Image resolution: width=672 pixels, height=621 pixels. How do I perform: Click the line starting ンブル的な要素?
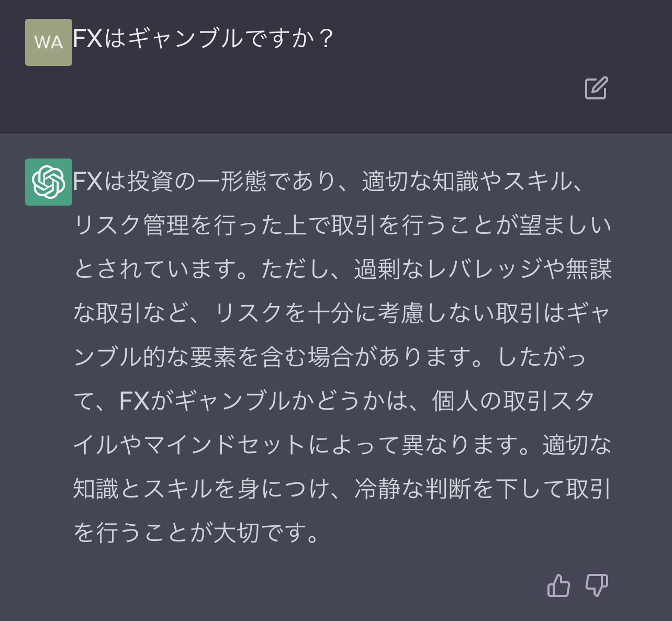330,357
